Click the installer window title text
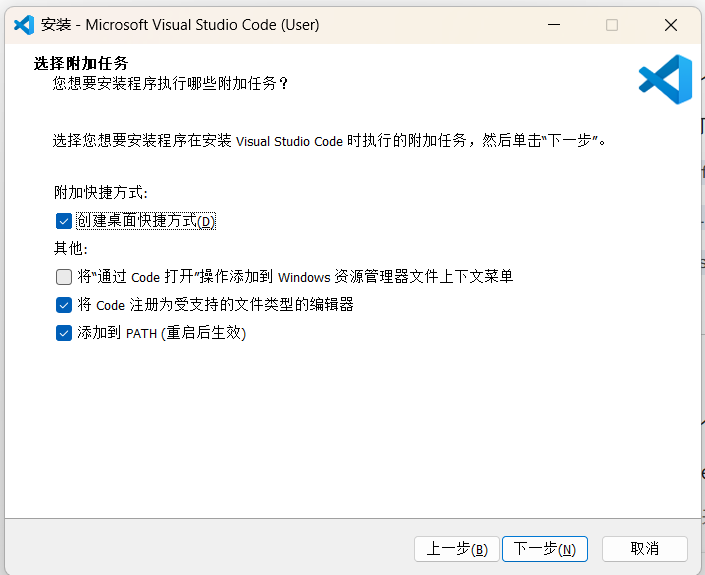Image resolution: width=705 pixels, height=575 pixels. (180, 25)
